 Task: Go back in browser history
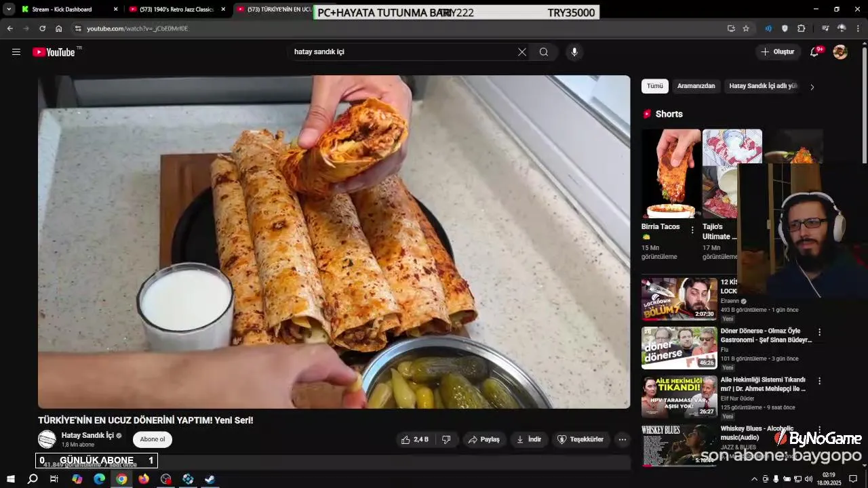[x=9, y=28]
